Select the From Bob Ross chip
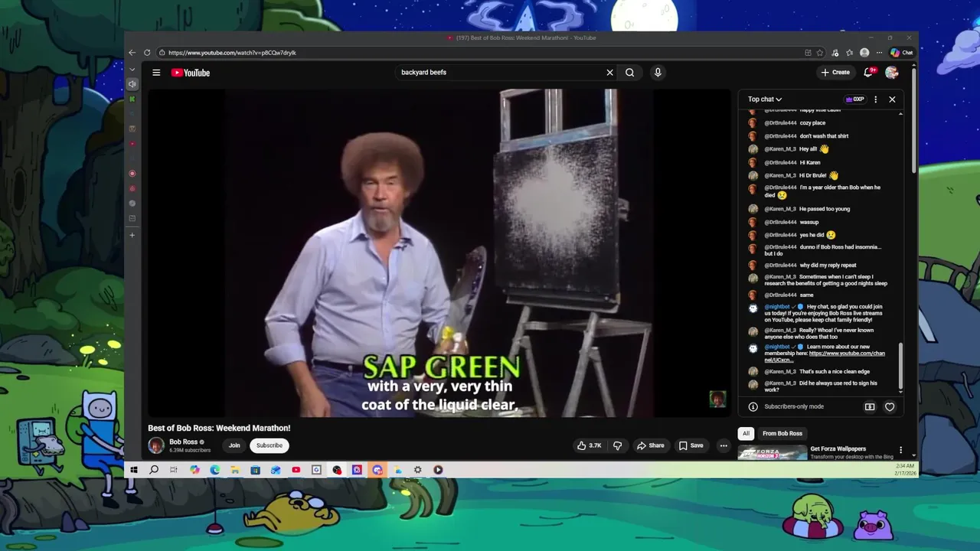The height and width of the screenshot is (551, 980). (782, 433)
